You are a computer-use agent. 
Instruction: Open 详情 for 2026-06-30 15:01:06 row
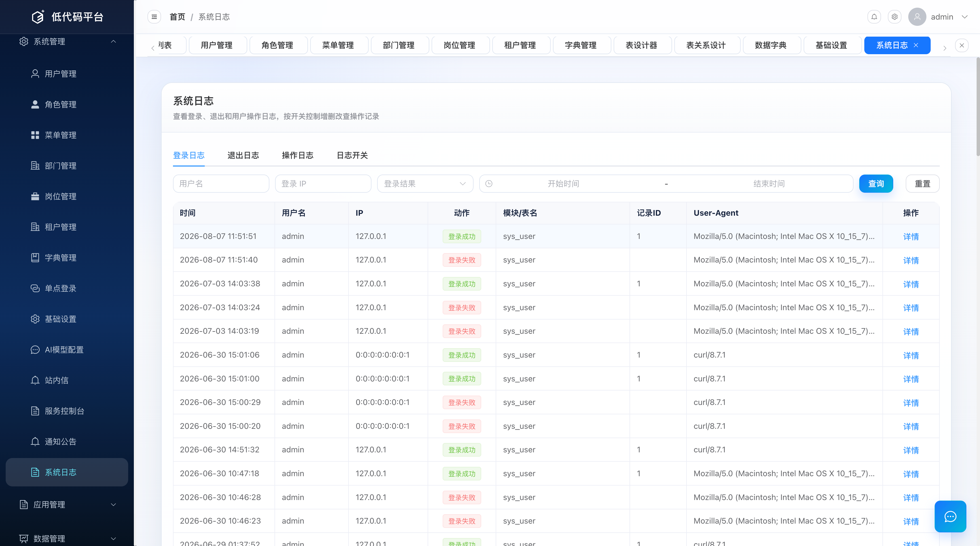911,355
